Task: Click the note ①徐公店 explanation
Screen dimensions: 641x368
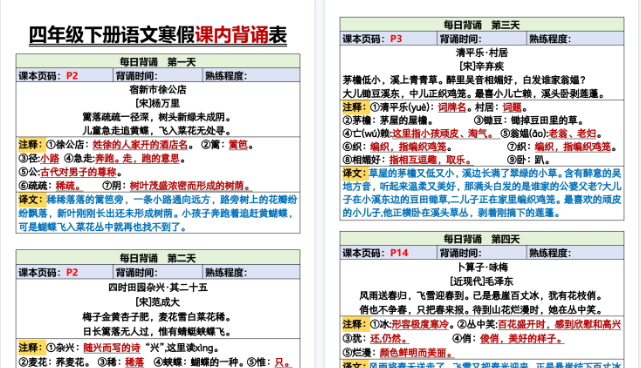Action: click(x=118, y=145)
